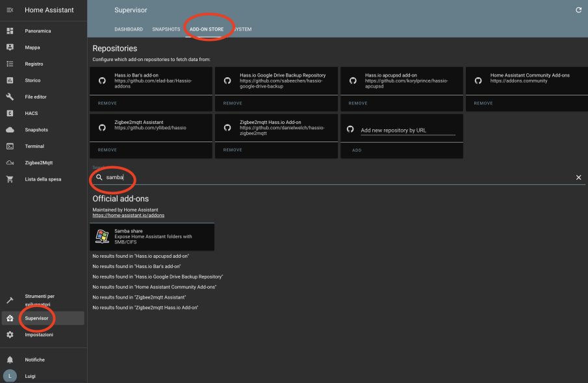Viewport: 588px width, 383px height.
Task: Click the GitHub icon of Google Drive Backup Repository
Action: [227, 80]
